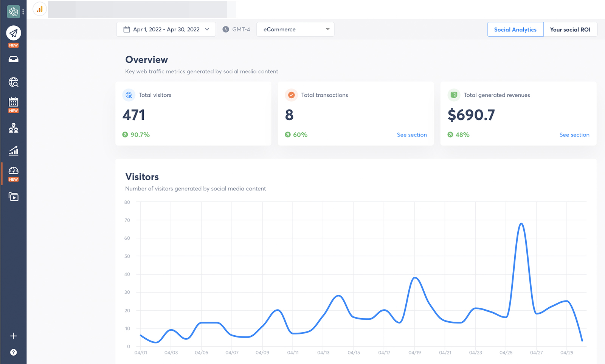Click the Total visitors cursor icon
Screen dimensions: 605x364
[x=129, y=95]
